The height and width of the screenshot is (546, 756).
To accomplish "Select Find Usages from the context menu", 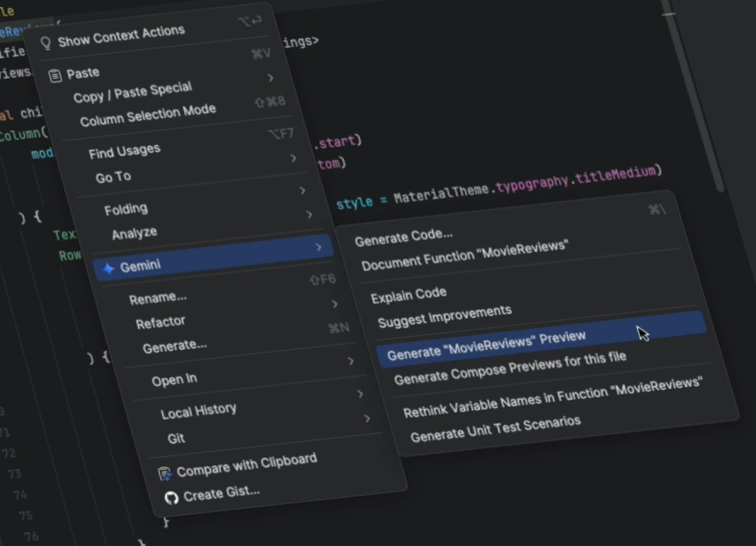I will coord(125,151).
